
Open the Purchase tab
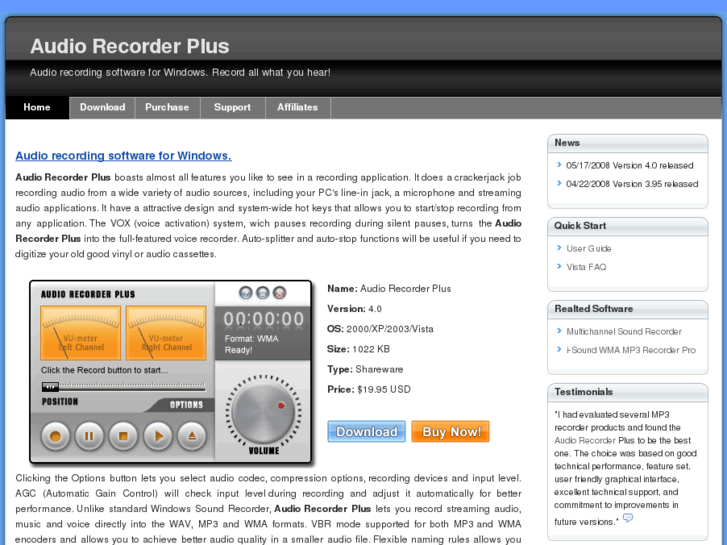[167, 108]
